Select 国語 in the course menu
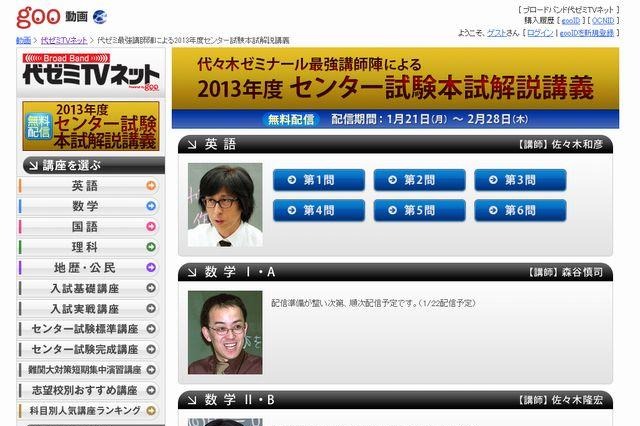Image resolution: width=640 pixels, height=426 pixels. 88,226
